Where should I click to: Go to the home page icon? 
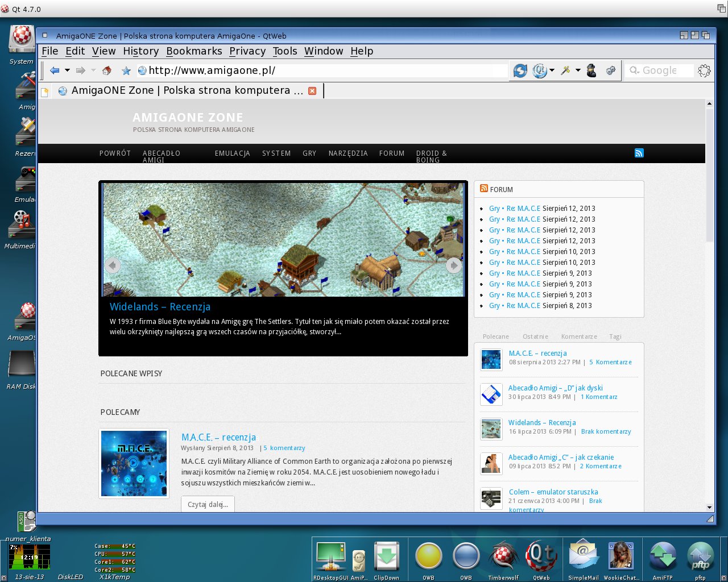pyautogui.click(x=106, y=70)
